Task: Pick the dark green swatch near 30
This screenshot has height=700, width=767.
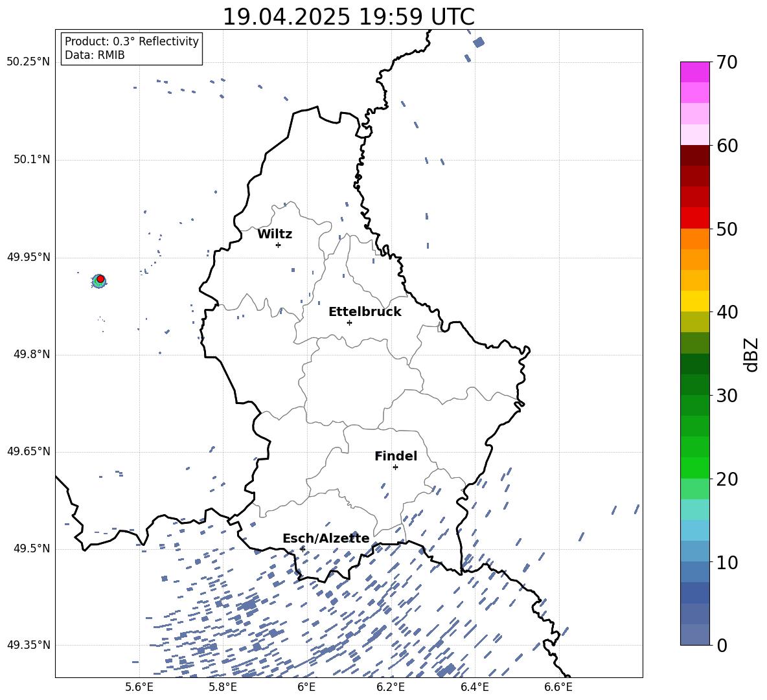Action: (694, 385)
